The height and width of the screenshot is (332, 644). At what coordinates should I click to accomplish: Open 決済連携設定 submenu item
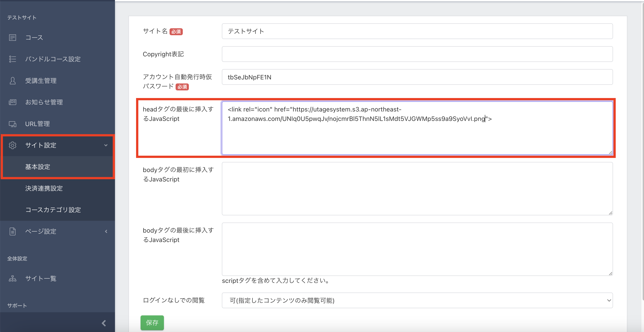[44, 188]
